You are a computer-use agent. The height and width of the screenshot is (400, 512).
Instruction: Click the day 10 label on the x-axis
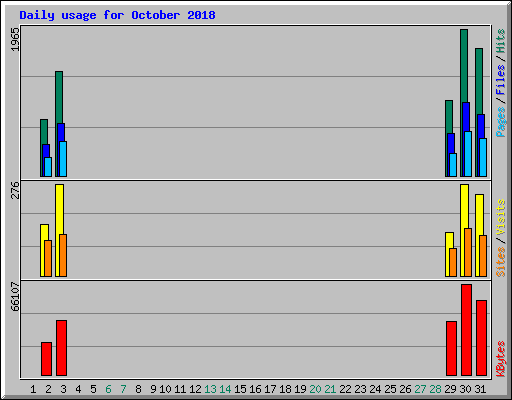(165, 389)
